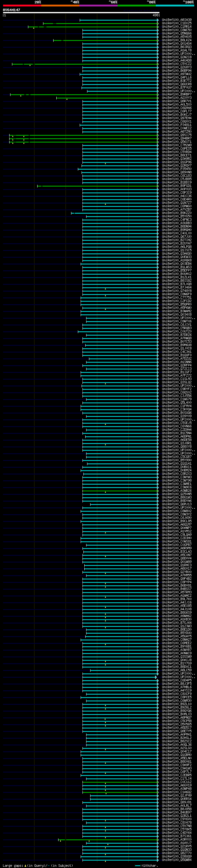This screenshot has height=868, width=197.
Task: Select the UniRef100_C0UTZ0 label
Action: [176, 332]
